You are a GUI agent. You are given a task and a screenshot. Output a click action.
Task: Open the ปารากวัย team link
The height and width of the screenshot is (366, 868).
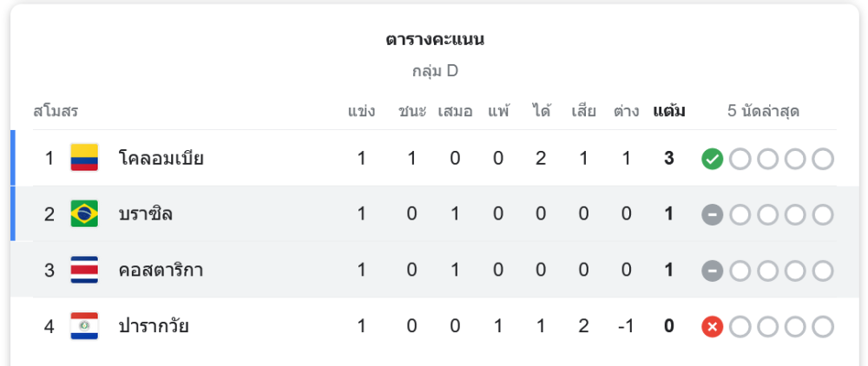coord(154,327)
